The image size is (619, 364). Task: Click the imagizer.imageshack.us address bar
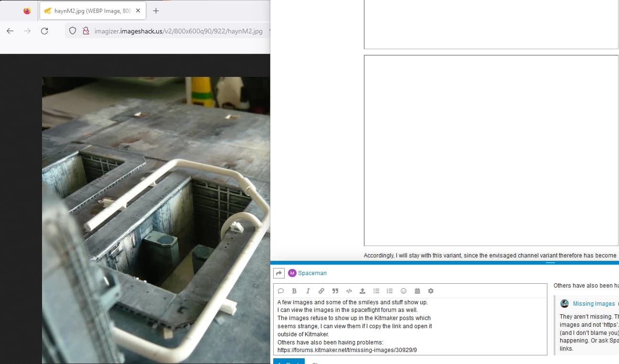tap(179, 31)
